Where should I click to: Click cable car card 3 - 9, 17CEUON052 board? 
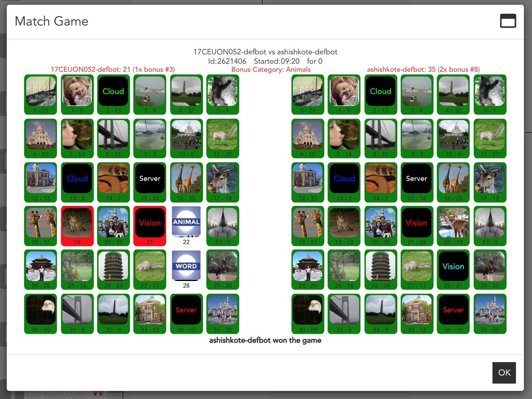coord(150,94)
